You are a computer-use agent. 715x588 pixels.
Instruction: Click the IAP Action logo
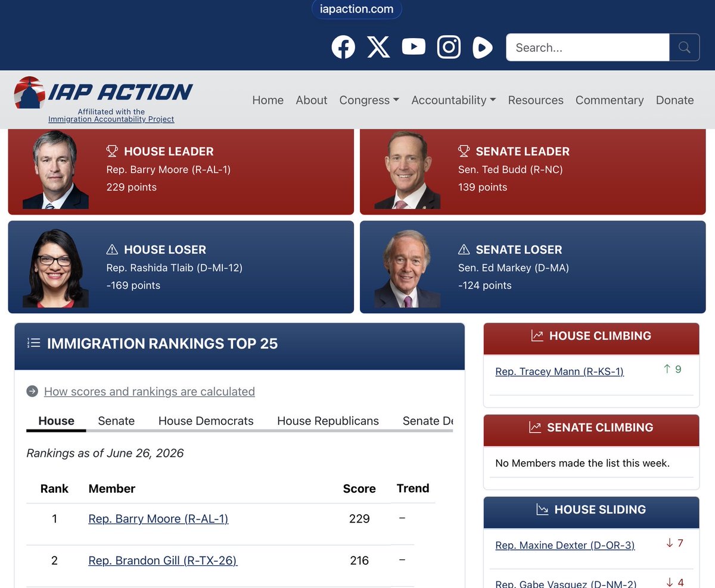(103, 92)
